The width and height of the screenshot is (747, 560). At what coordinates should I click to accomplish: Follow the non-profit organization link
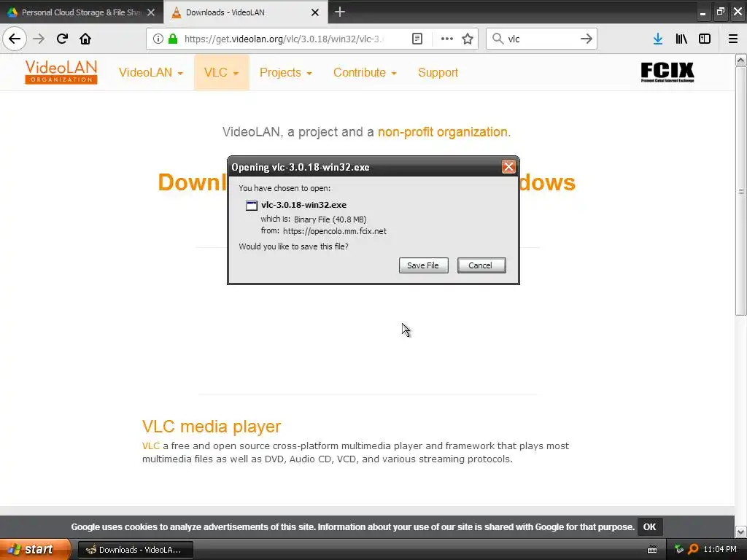click(444, 132)
